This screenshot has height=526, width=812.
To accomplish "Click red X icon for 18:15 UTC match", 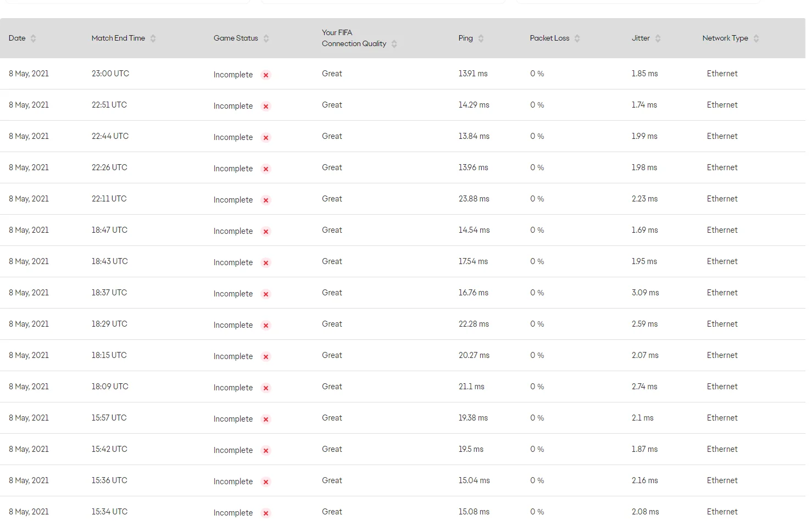I will tap(266, 357).
